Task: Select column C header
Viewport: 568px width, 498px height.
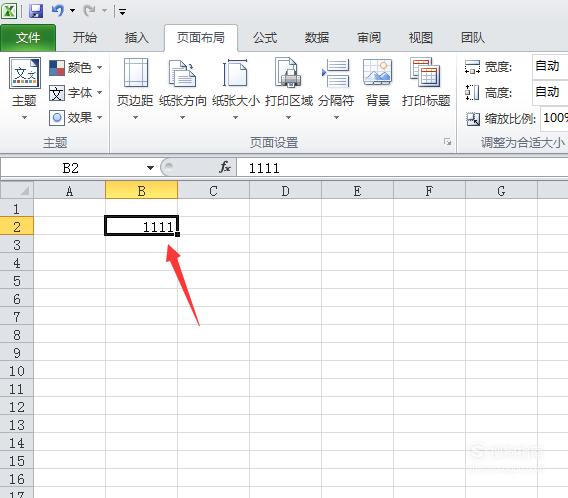Action: (213, 190)
